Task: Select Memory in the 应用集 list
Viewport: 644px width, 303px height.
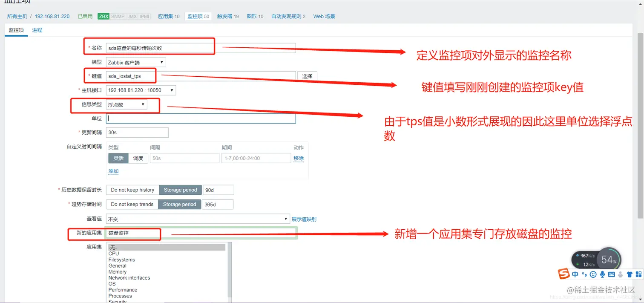Action: (x=167, y=272)
